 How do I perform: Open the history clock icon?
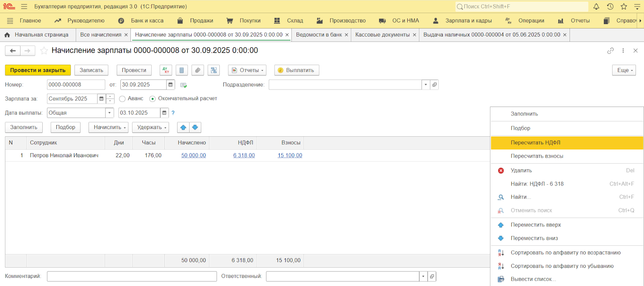[610, 6]
